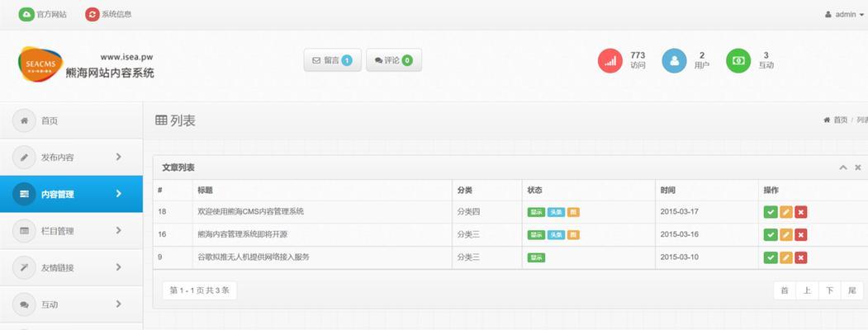Click the red 系统信息 refresh icon
868x330 pixels.
coord(92,14)
